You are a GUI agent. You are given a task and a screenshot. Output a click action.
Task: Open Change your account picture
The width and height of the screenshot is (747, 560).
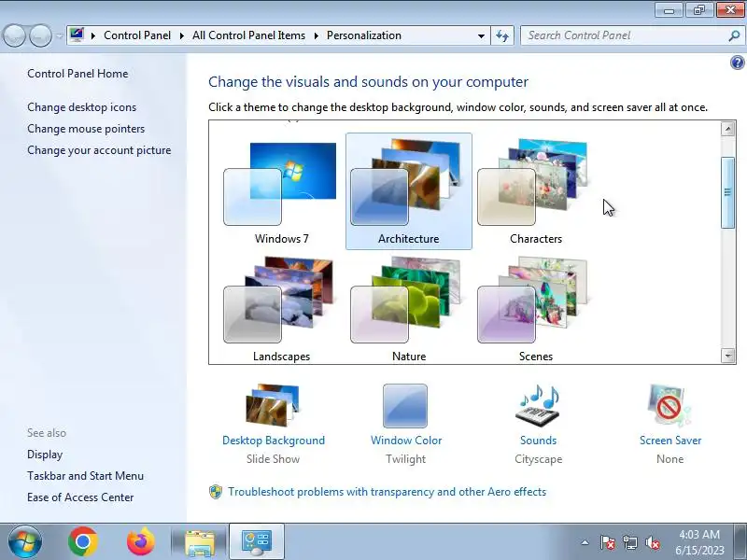99,150
